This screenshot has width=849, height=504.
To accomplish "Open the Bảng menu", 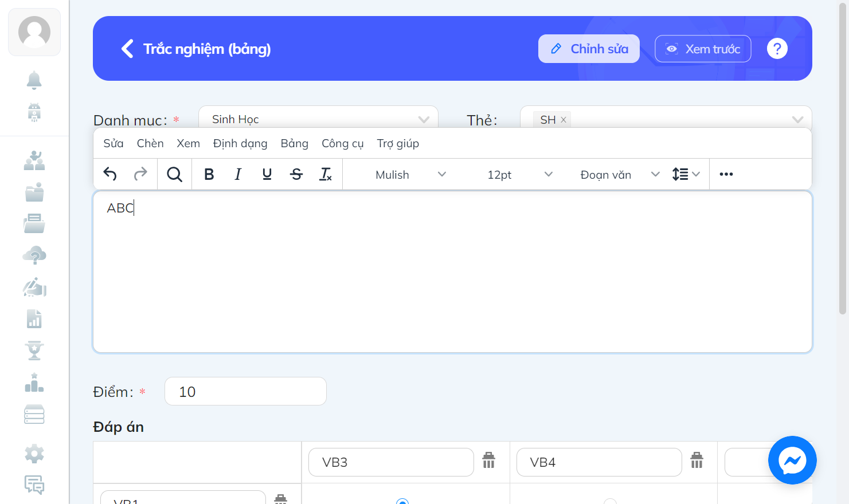I will tap(295, 143).
